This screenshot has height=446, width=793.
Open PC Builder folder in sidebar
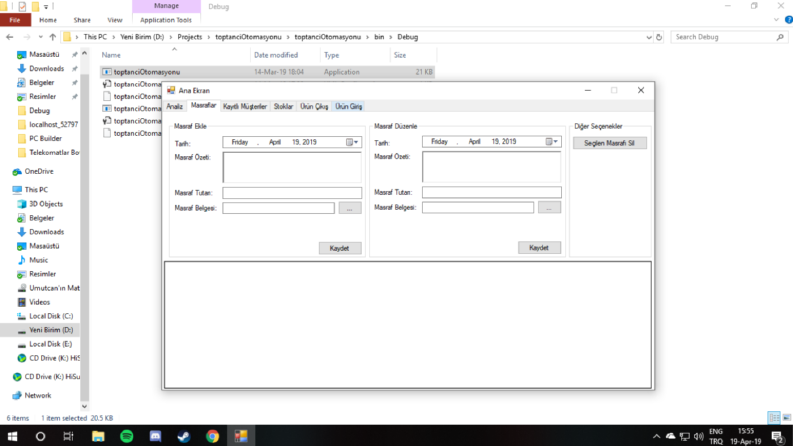click(x=45, y=139)
